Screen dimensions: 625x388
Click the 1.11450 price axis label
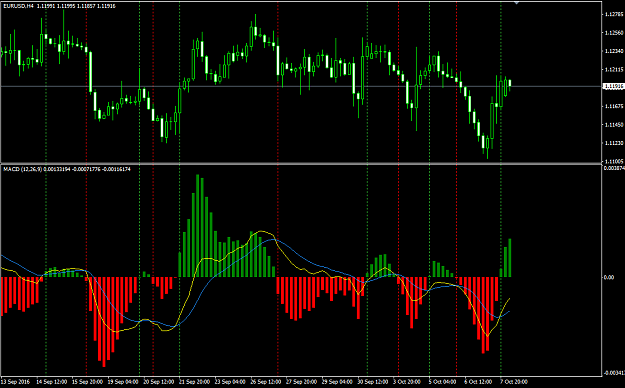pos(614,124)
